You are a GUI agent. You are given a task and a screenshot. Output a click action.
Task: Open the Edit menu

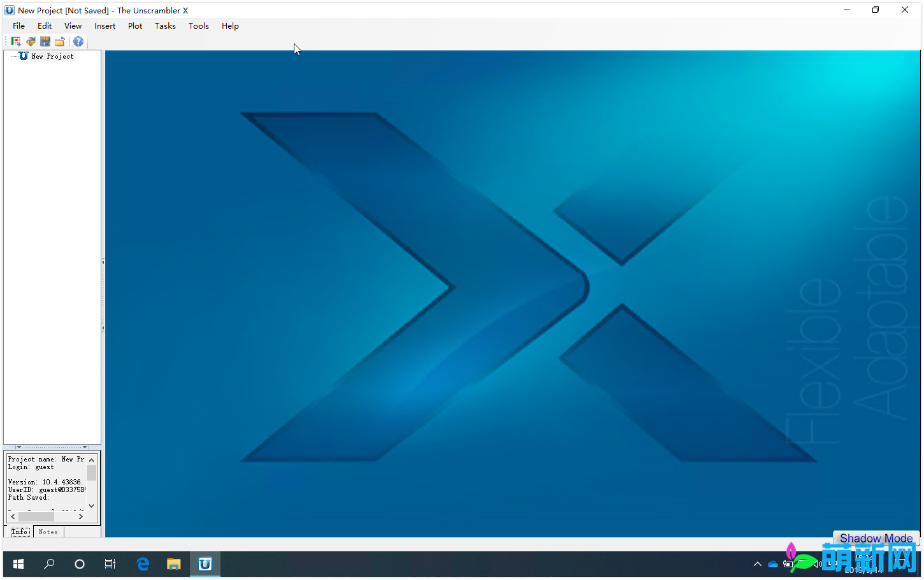pyautogui.click(x=45, y=26)
